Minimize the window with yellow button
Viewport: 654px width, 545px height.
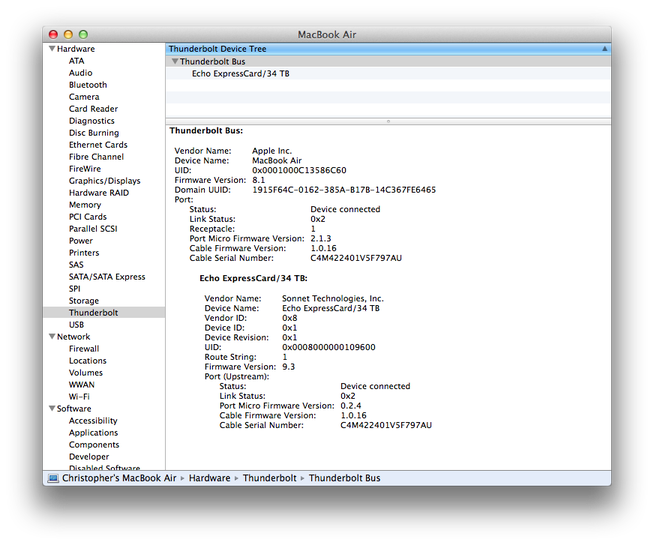(68, 34)
